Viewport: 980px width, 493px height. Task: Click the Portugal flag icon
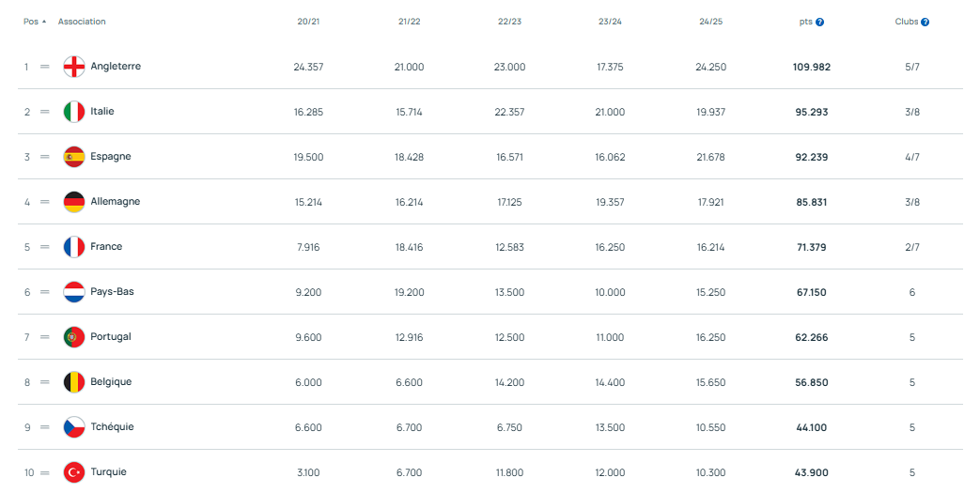[74, 337]
